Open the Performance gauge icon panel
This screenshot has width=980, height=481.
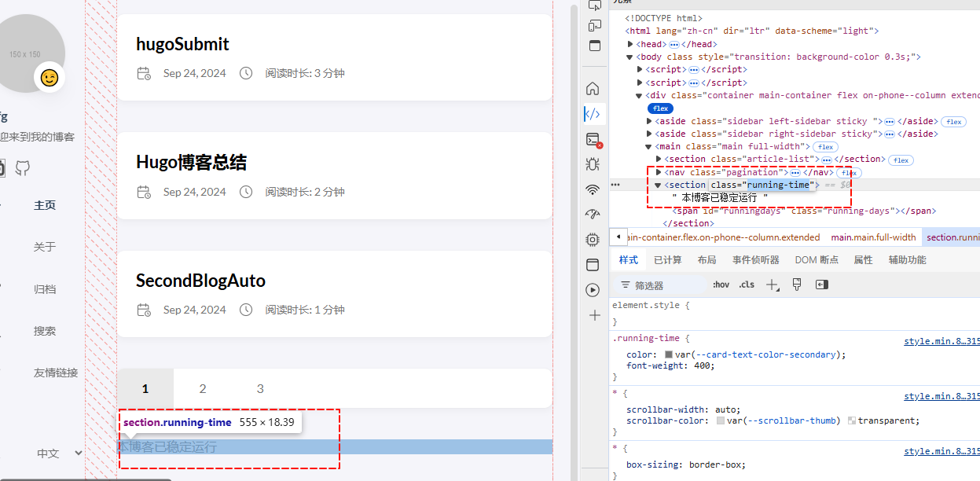point(593,215)
